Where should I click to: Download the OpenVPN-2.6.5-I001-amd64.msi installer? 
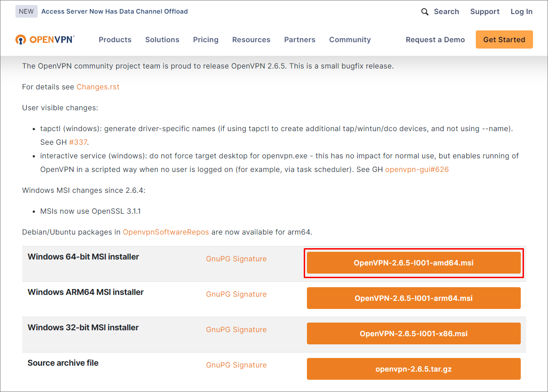[x=414, y=263]
